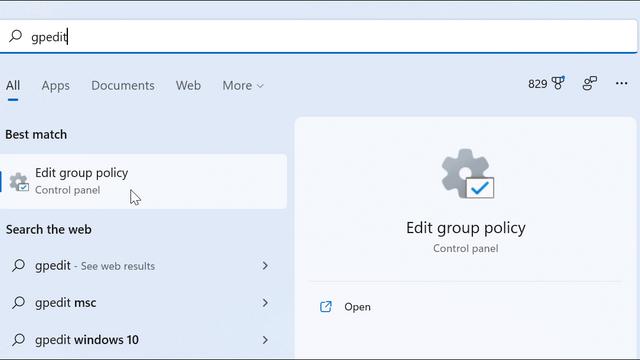Click the search icon next to gpedit web results
Viewport: 640px width, 360px height.
[18, 265]
